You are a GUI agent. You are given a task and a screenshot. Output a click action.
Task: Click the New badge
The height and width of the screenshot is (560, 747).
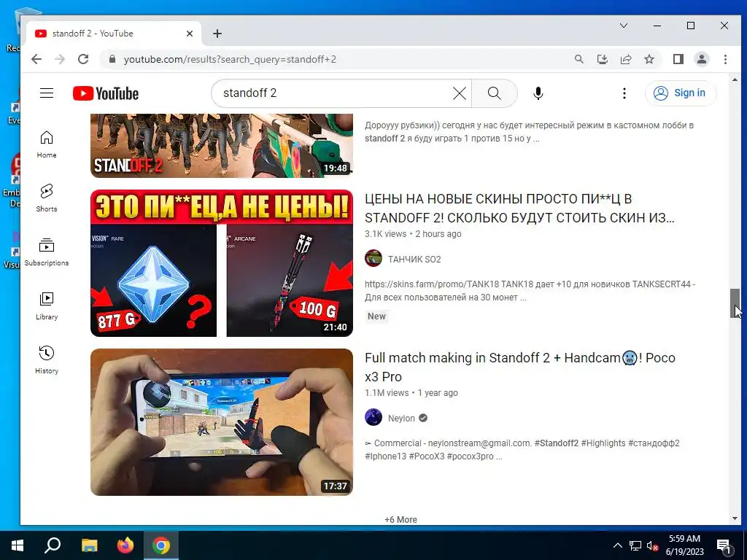pos(376,316)
